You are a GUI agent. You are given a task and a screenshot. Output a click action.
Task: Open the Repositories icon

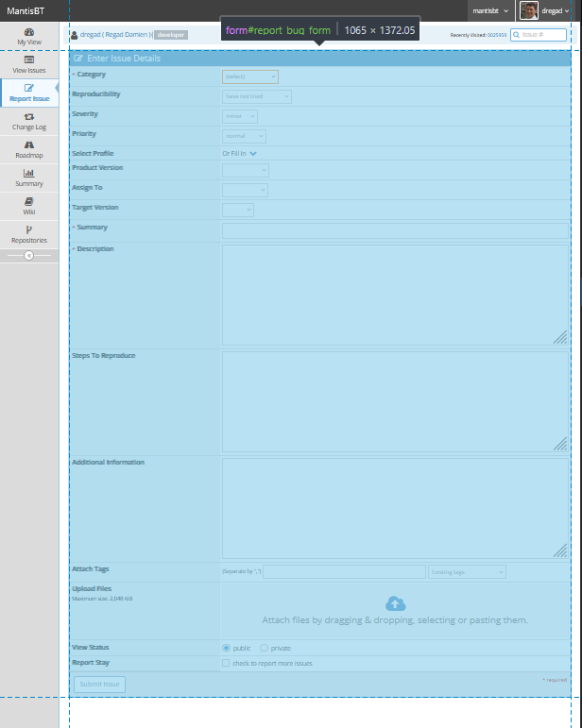tap(29, 229)
